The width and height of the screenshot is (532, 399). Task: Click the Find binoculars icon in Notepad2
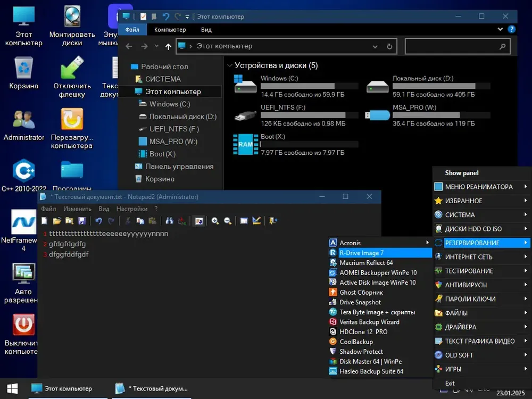169,221
